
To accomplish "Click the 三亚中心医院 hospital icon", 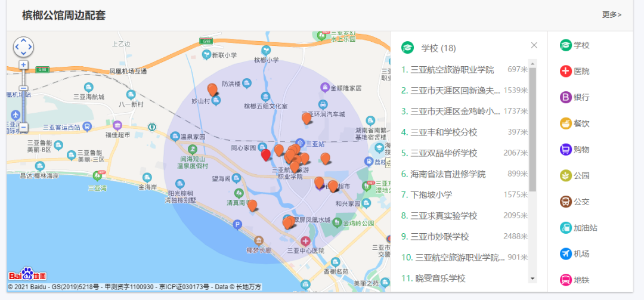I will point(305,241).
